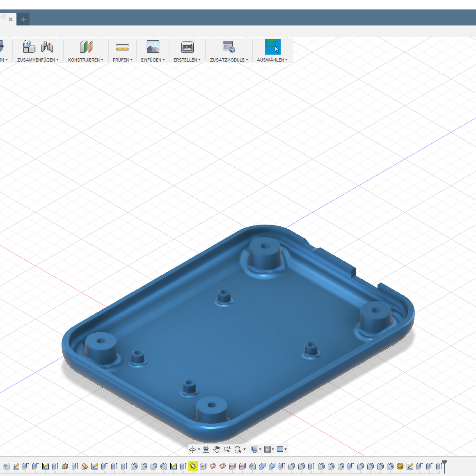476x476 pixels.
Task: Click the AUSWÄHLEN selection box icon
Action: (272, 46)
